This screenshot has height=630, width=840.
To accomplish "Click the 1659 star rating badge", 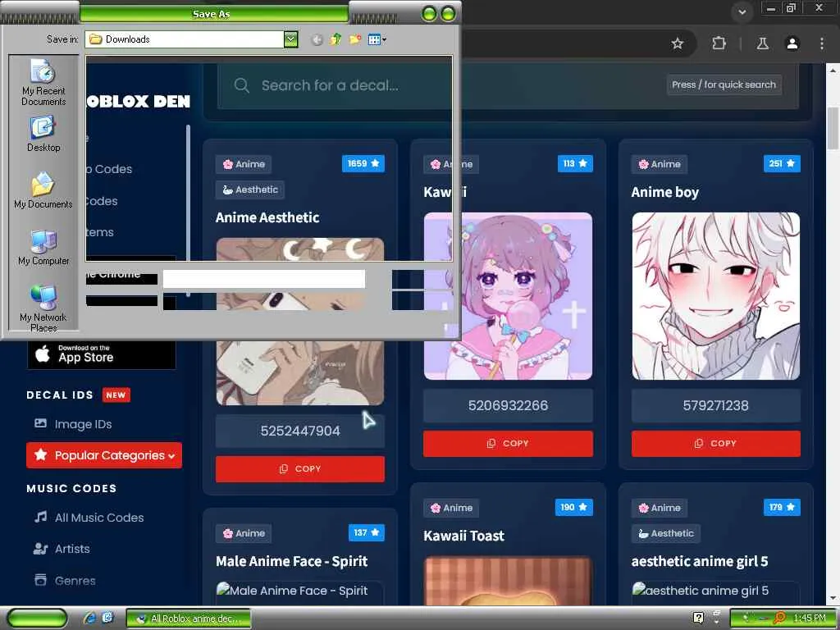I will pos(363,163).
